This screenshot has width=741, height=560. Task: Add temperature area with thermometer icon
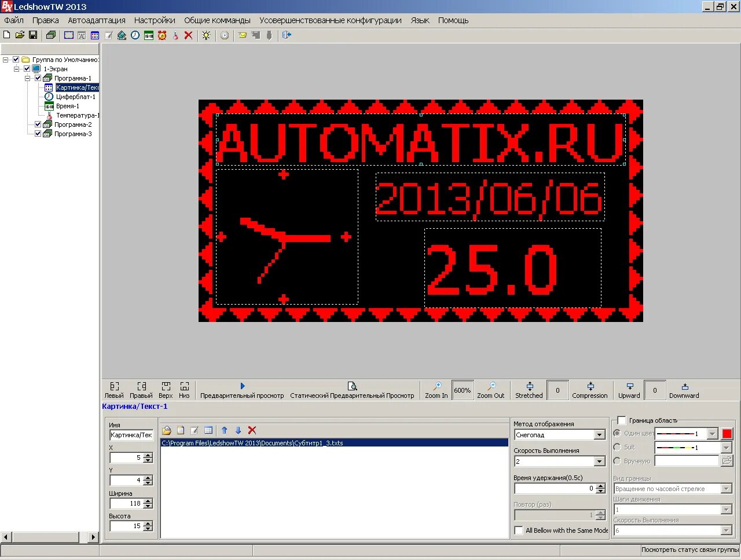click(175, 35)
